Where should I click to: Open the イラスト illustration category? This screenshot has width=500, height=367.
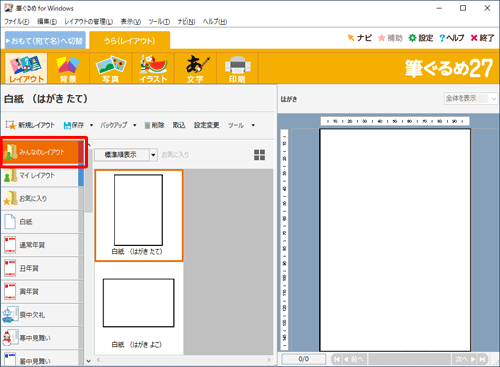coord(153,68)
